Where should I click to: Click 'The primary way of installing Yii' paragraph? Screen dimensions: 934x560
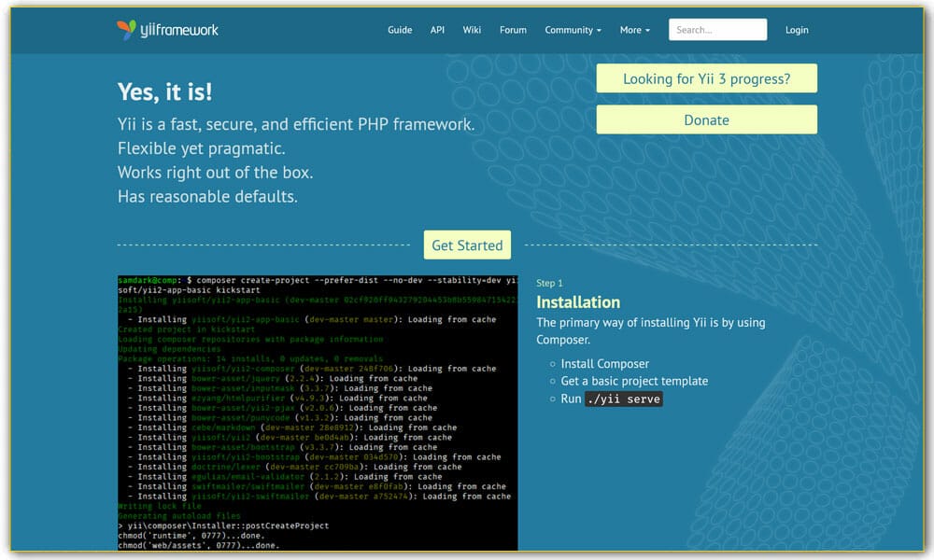(650, 331)
